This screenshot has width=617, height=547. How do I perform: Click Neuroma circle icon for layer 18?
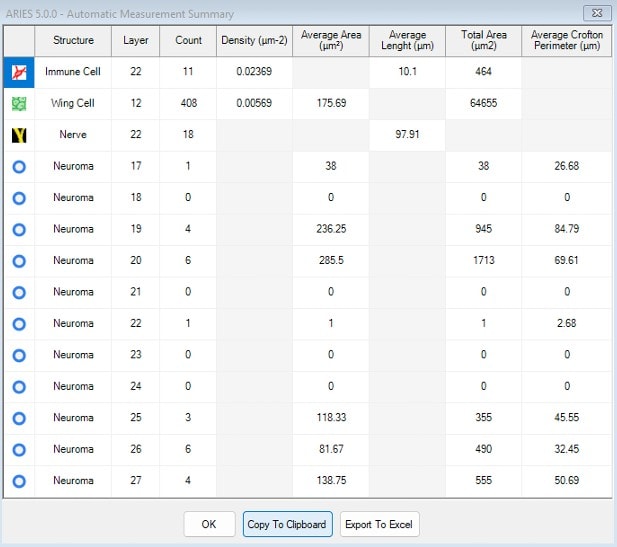(x=19, y=198)
